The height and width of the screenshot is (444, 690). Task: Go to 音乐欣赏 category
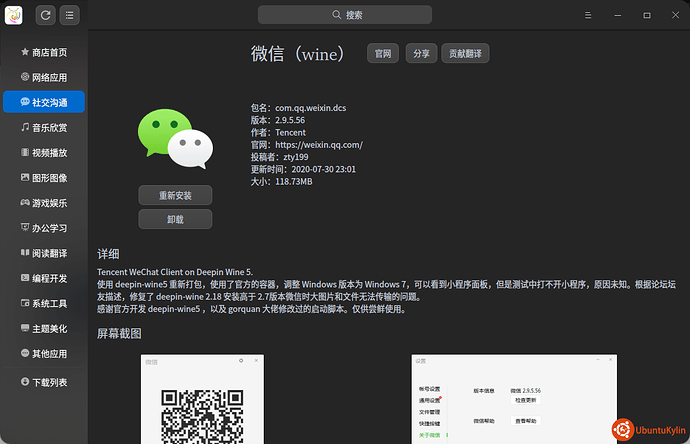pos(44,128)
